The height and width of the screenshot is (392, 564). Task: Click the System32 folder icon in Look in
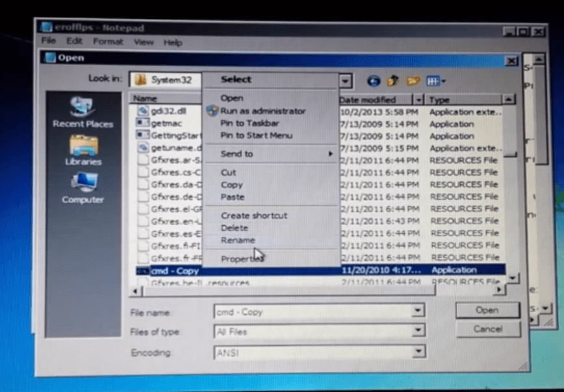click(x=140, y=79)
